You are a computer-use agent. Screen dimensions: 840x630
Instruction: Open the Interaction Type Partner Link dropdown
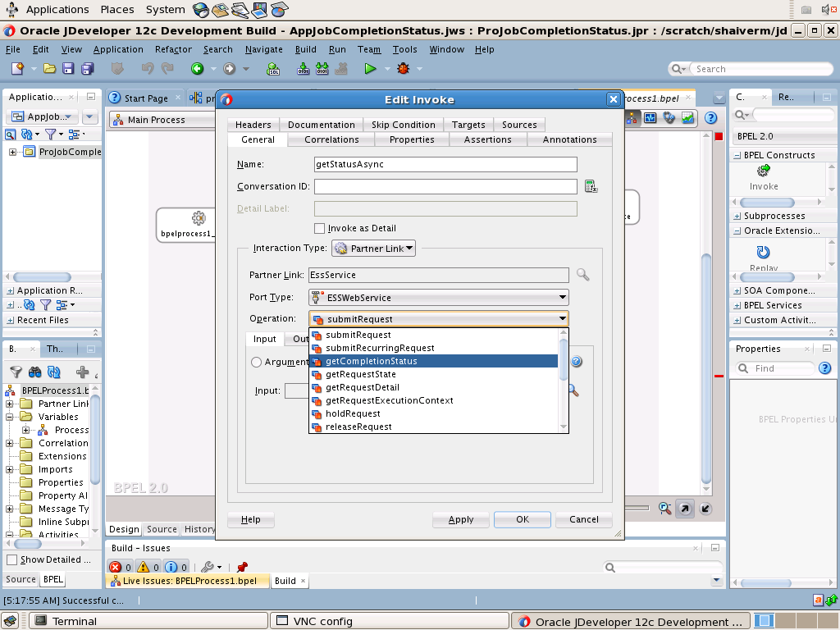point(374,249)
